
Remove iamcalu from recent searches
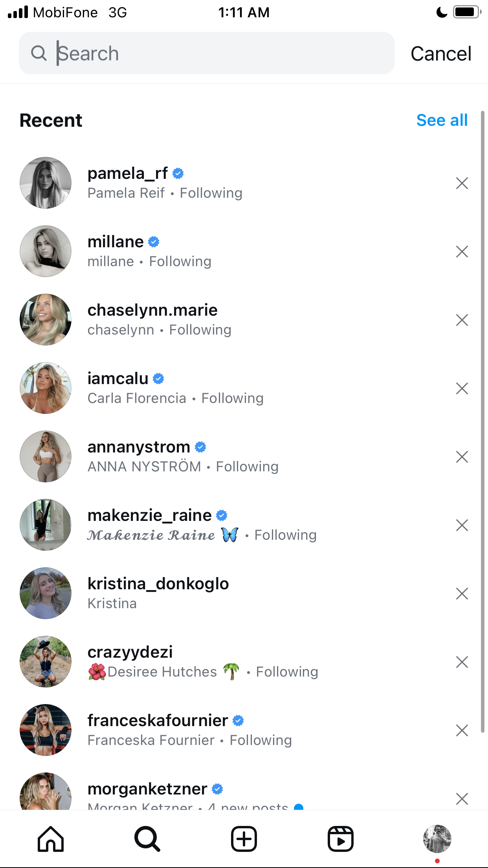pos(462,388)
